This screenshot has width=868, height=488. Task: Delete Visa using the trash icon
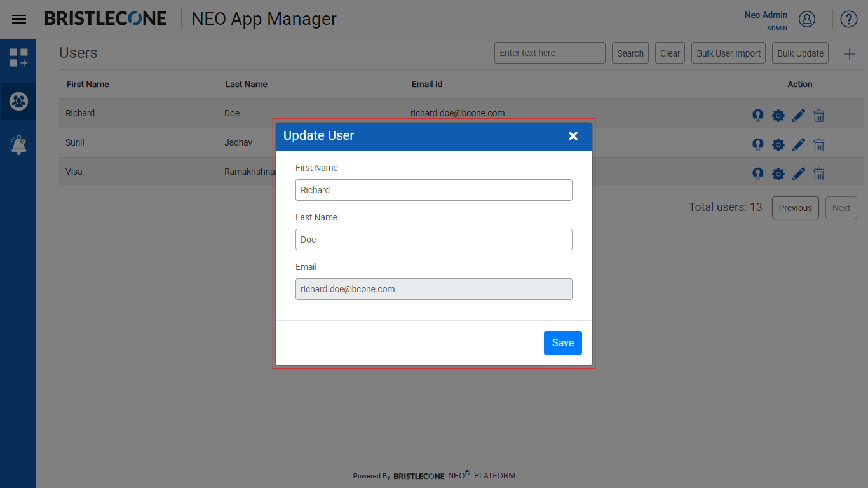point(819,173)
